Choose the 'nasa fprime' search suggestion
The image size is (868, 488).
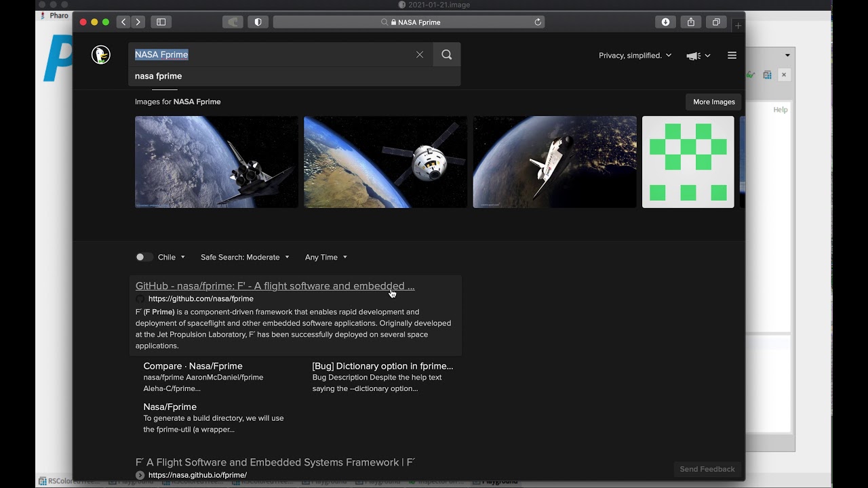(294, 76)
